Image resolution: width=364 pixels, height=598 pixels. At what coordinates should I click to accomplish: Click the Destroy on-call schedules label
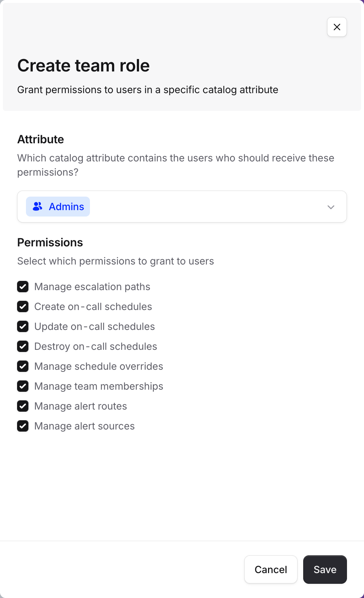(x=96, y=346)
